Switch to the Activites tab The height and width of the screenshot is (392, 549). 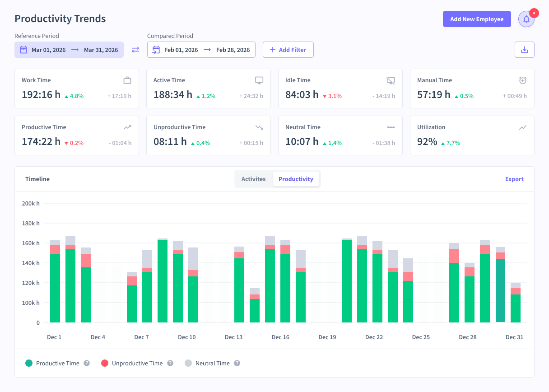click(x=254, y=179)
